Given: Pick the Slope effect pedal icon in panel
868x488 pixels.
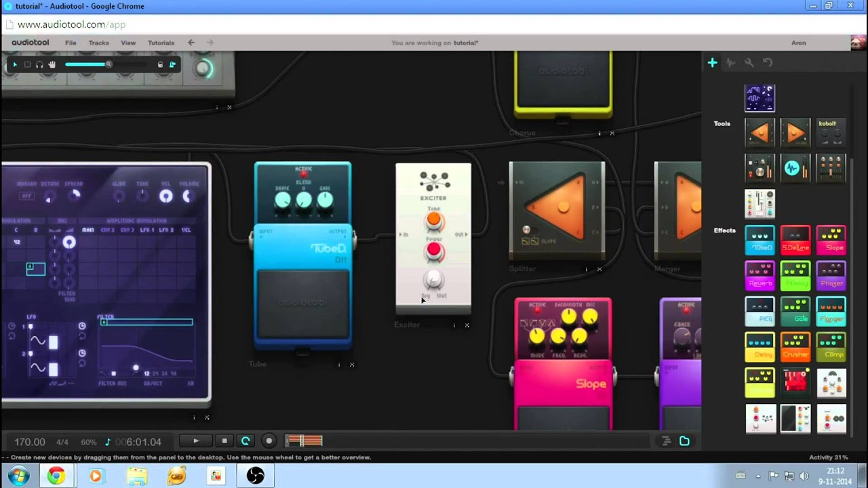Looking at the screenshot, I should coord(831,241).
